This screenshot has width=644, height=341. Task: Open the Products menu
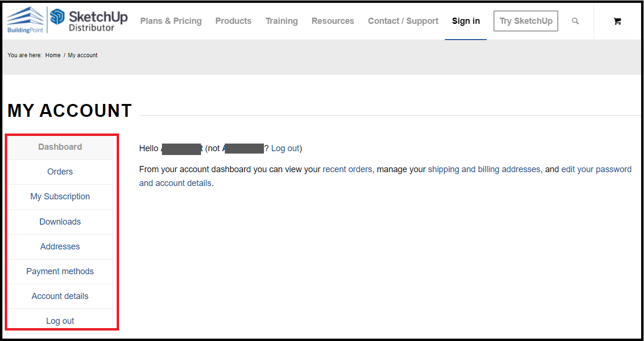tap(233, 21)
